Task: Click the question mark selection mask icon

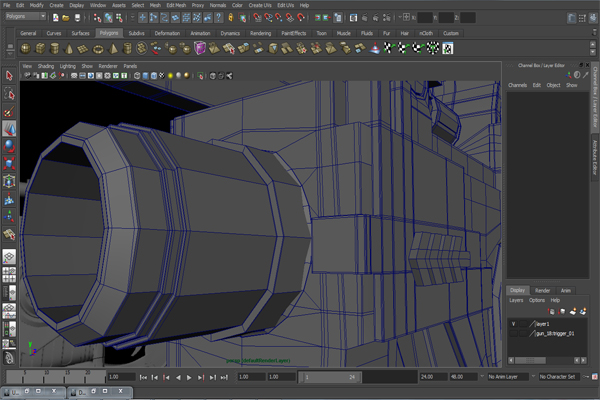Action: click(x=218, y=17)
